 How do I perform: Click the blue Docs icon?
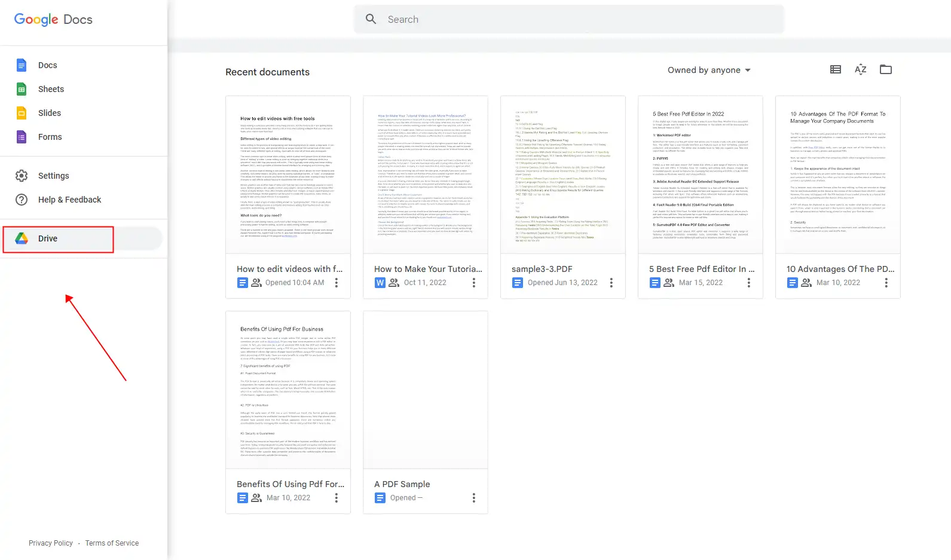[x=22, y=65]
